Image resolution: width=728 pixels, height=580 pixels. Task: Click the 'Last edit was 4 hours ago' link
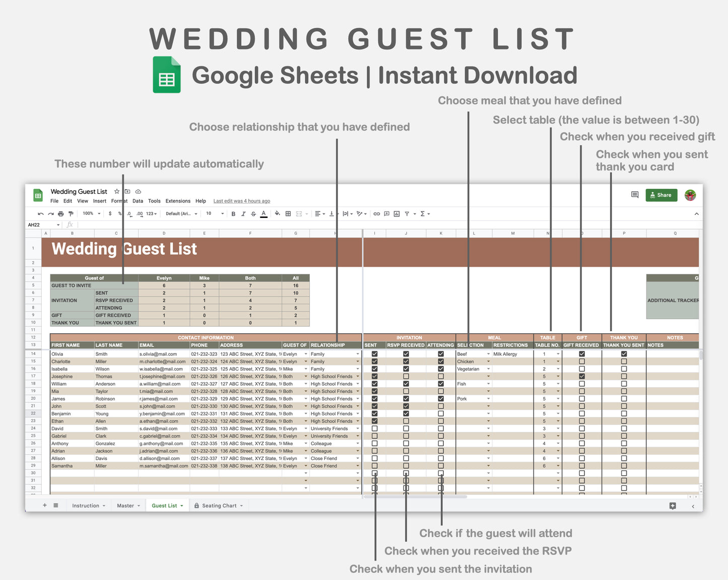[242, 201]
